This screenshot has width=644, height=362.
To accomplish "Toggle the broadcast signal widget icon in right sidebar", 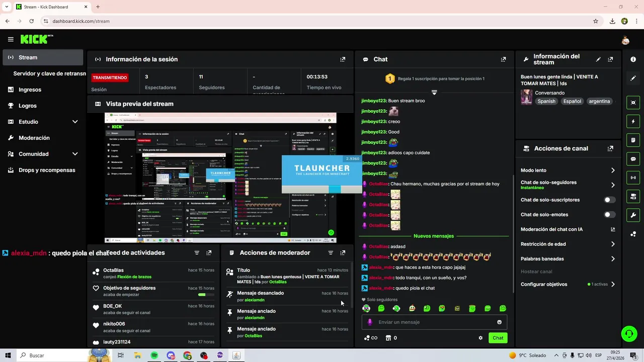I will click(633, 177).
